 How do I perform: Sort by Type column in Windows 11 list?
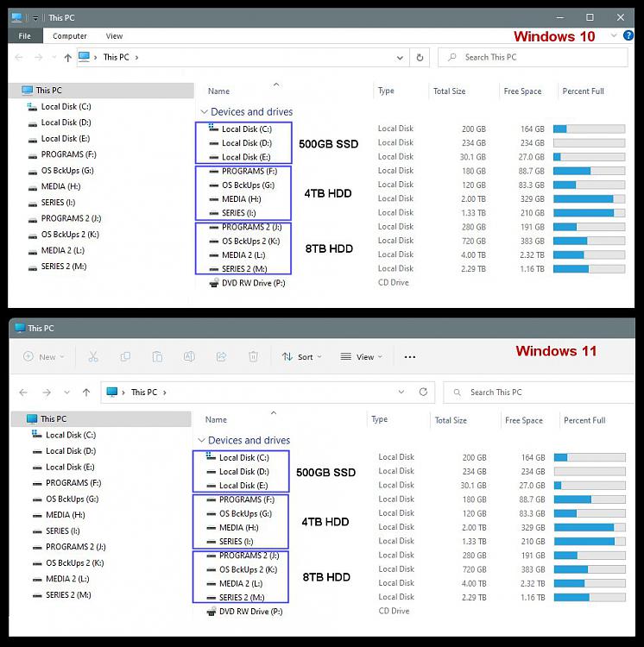(x=379, y=419)
